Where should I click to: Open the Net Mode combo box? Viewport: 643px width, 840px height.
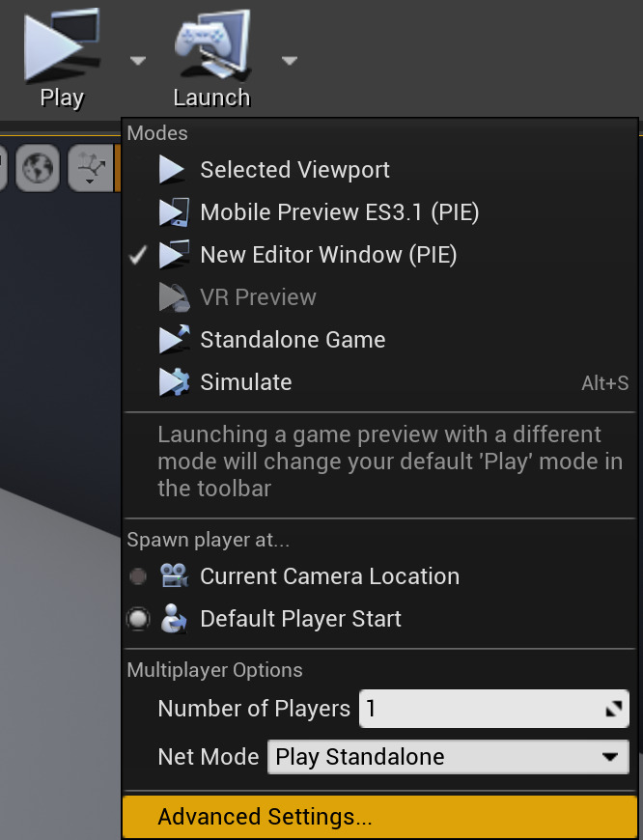448,757
